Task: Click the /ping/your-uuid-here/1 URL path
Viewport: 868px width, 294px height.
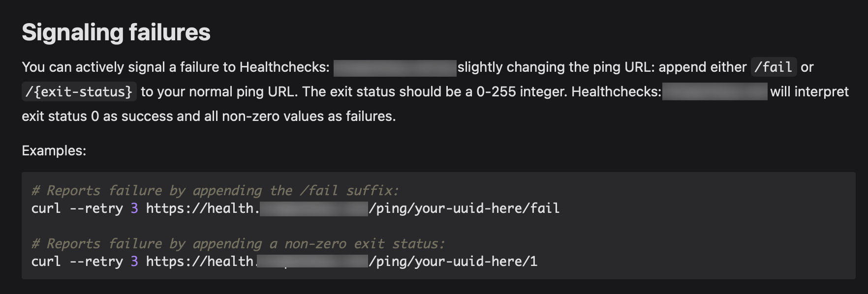Action: click(453, 262)
